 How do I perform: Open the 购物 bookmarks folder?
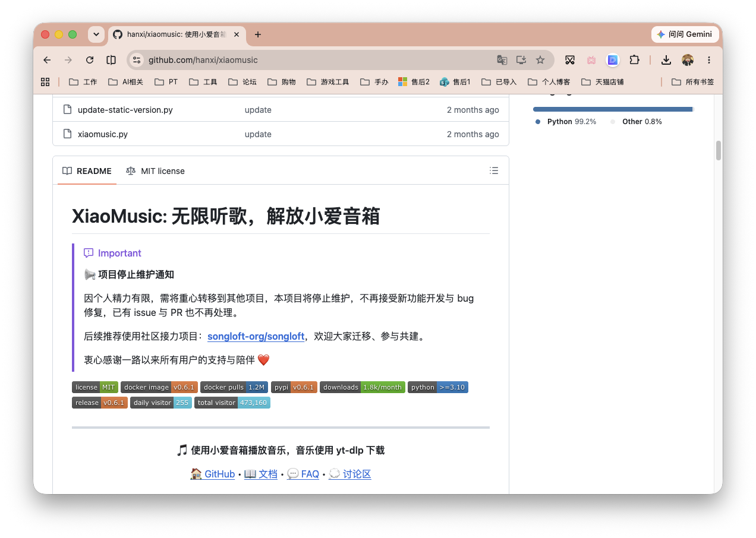[282, 82]
